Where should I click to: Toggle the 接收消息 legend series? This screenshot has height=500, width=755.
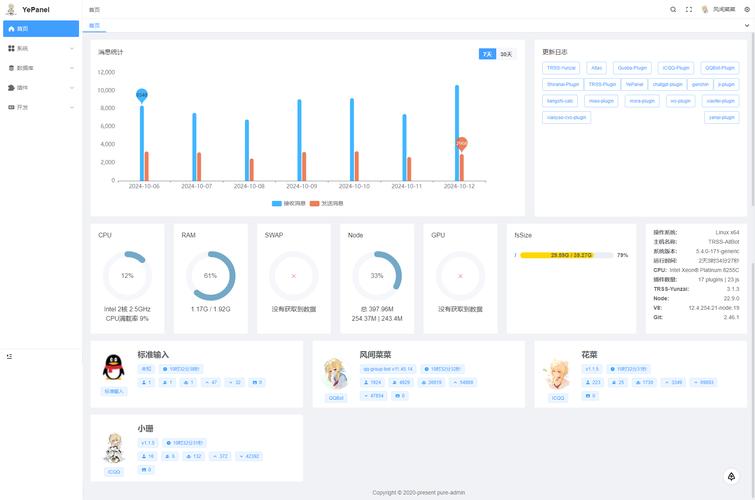[290, 203]
